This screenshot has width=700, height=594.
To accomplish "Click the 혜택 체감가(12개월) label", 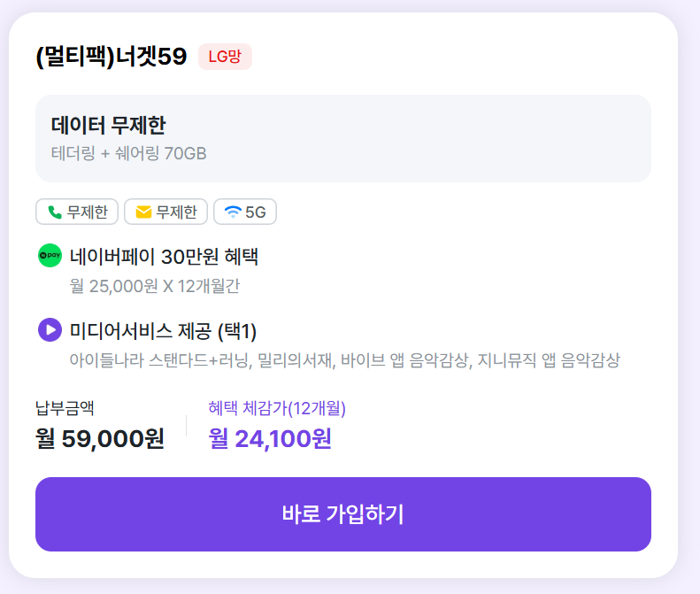I will pyautogui.click(x=277, y=408).
